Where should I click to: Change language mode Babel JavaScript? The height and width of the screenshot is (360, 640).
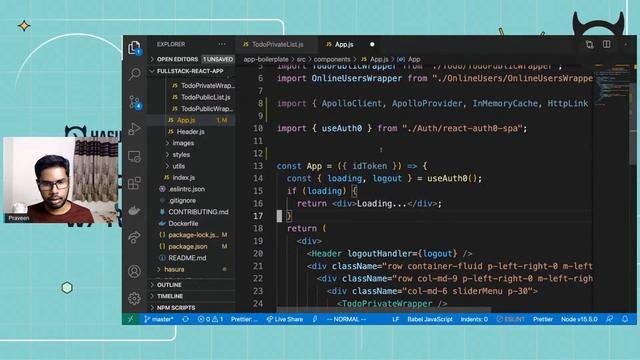[x=430, y=319]
